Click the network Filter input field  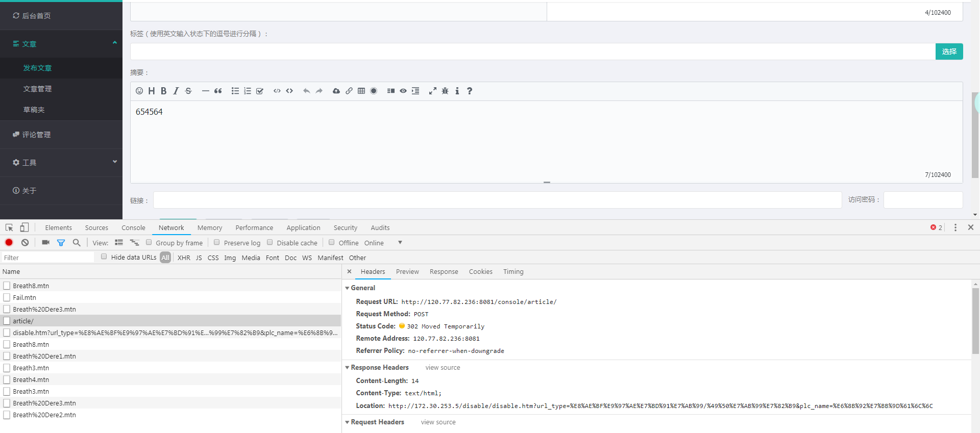[48, 258]
